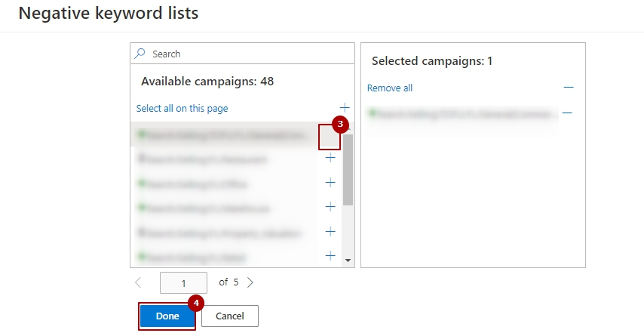
Task: Add the fourth available campaign with its plus icon
Action: pyautogui.click(x=330, y=207)
